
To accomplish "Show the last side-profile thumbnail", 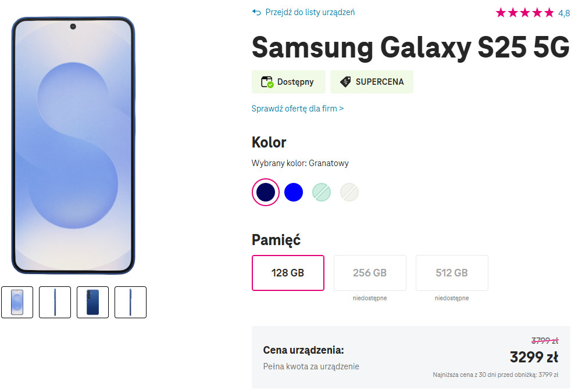I will [x=130, y=302].
